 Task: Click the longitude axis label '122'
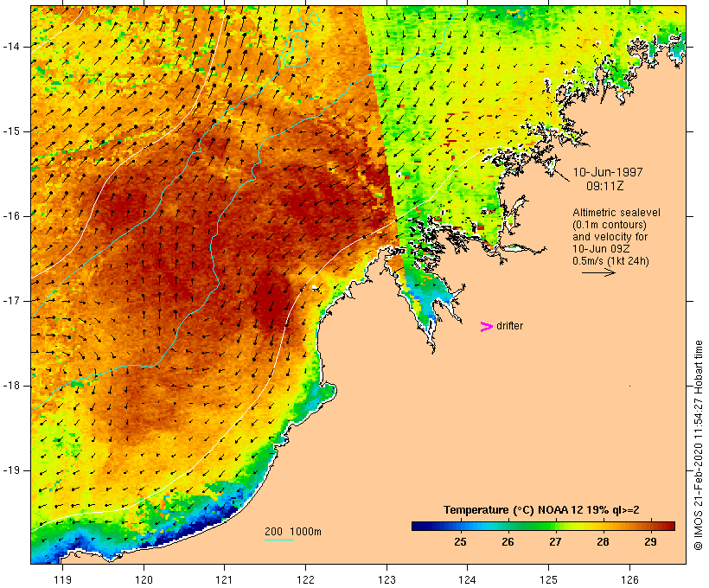tap(306, 579)
